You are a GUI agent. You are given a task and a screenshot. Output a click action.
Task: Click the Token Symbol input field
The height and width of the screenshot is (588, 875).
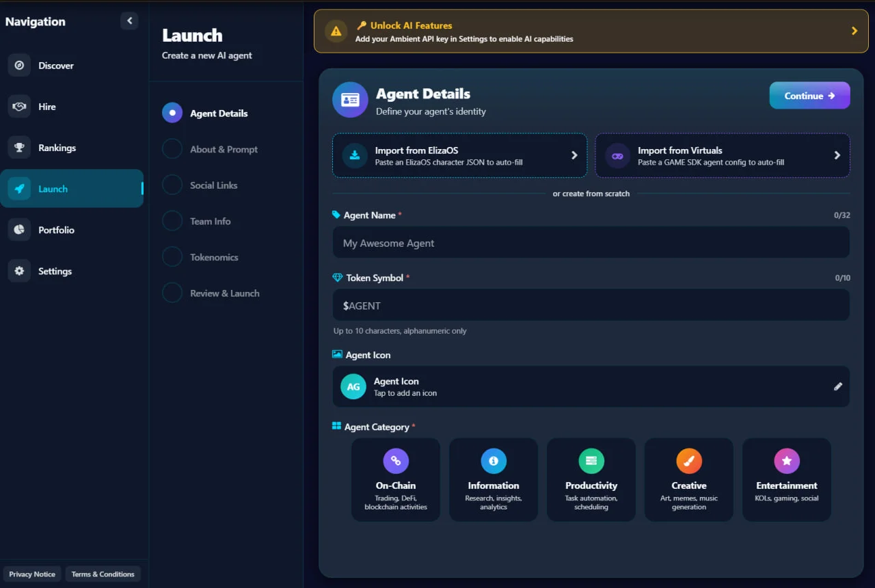[591, 306]
